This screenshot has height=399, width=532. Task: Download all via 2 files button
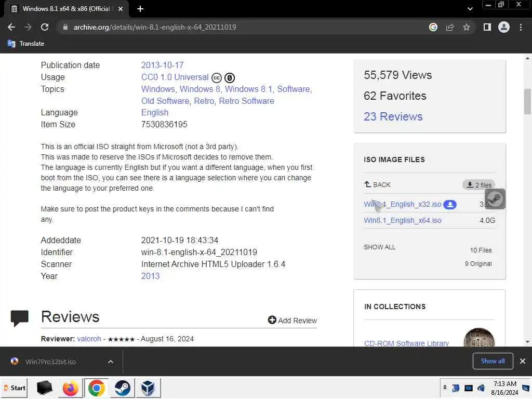478,185
